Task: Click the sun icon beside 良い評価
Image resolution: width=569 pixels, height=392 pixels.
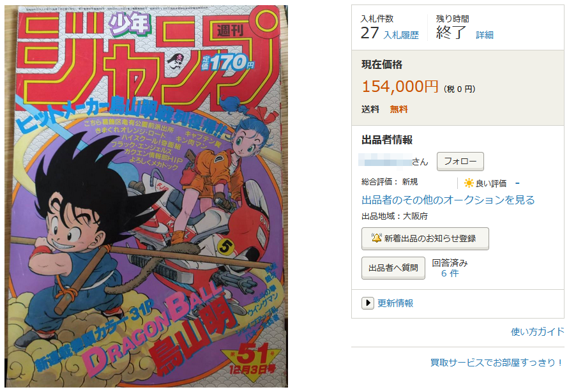Action: click(x=469, y=183)
